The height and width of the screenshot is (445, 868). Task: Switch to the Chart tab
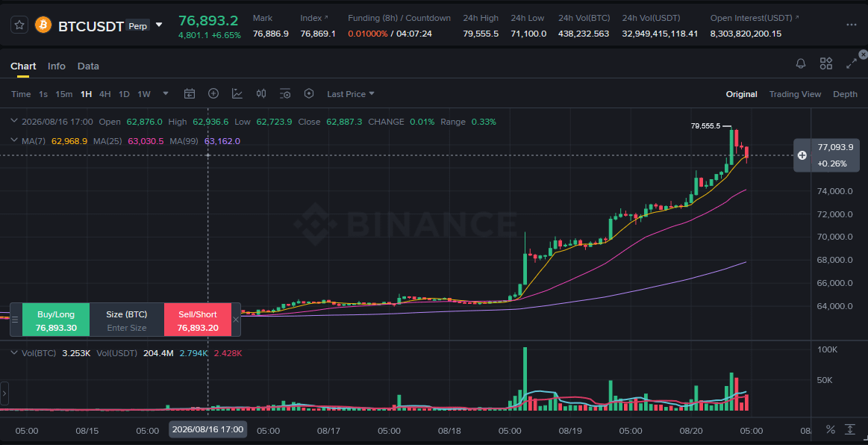pyautogui.click(x=23, y=66)
